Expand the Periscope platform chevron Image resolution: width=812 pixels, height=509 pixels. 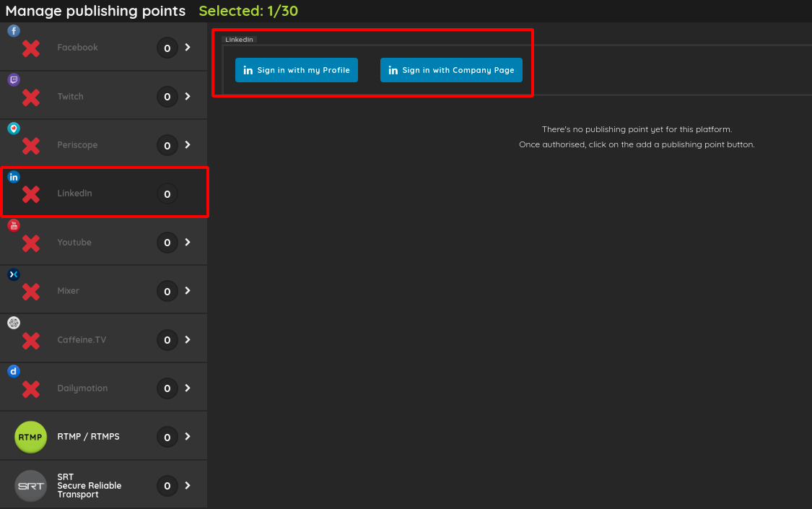(188, 145)
